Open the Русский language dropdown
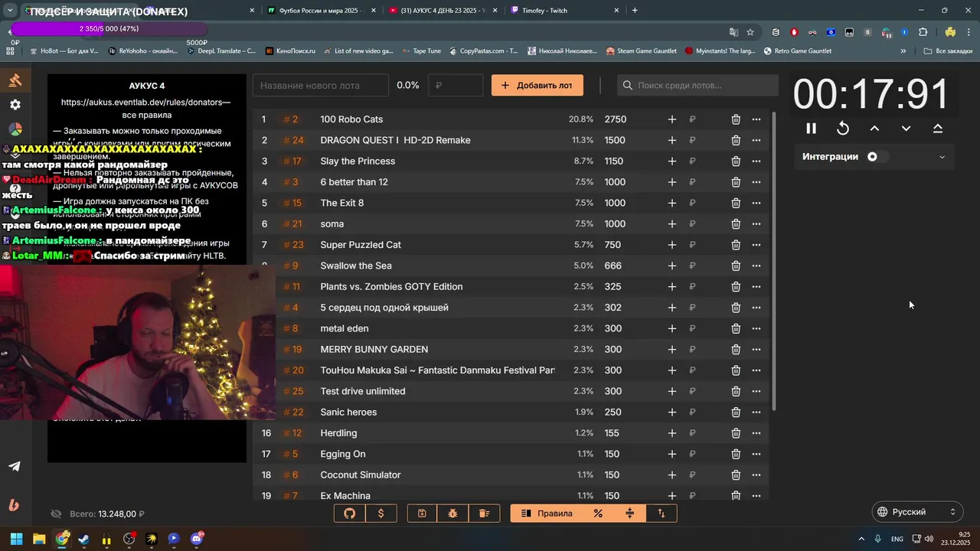Image resolution: width=980 pixels, height=551 pixels. [918, 512]
